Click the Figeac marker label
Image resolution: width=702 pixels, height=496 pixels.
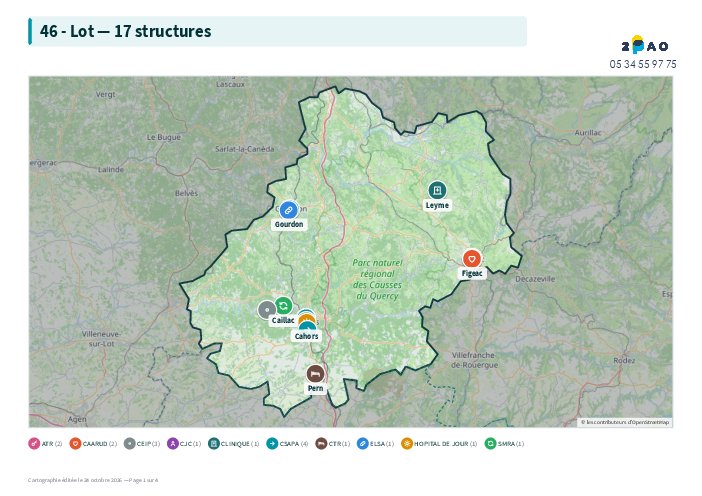[x=472, y=273]
